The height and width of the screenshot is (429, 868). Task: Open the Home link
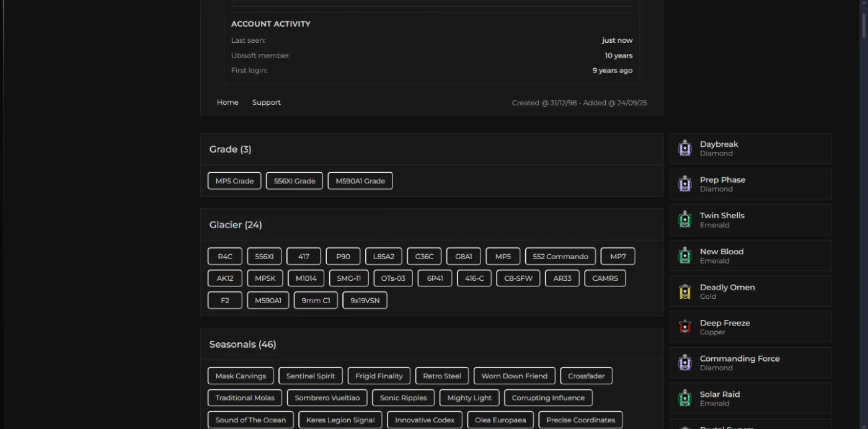pos(228,102)
